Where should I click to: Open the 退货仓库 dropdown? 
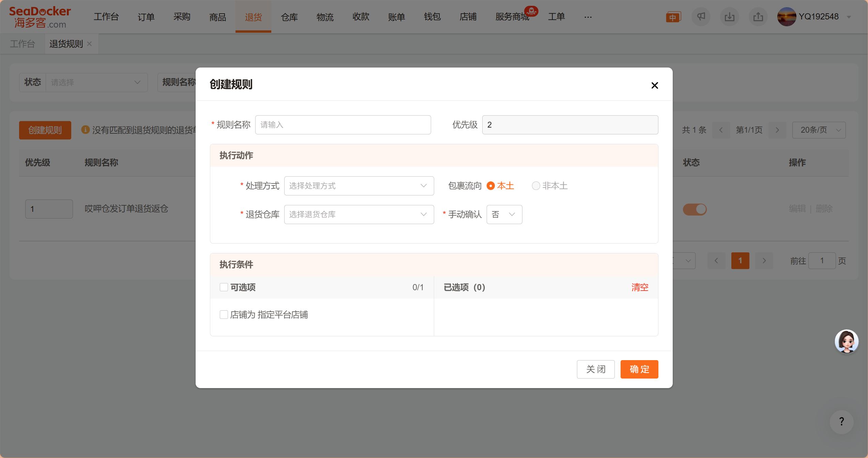[359, 215]
